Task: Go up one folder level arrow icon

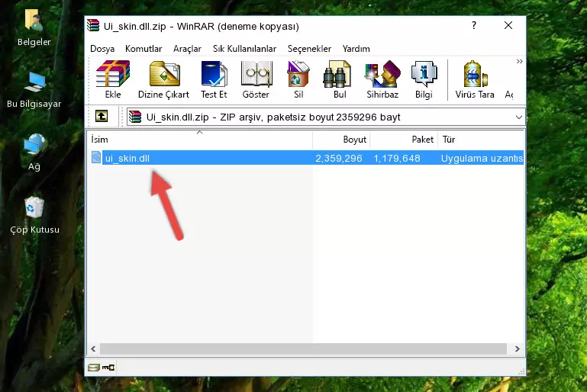Action: click(x=102, y=117)
